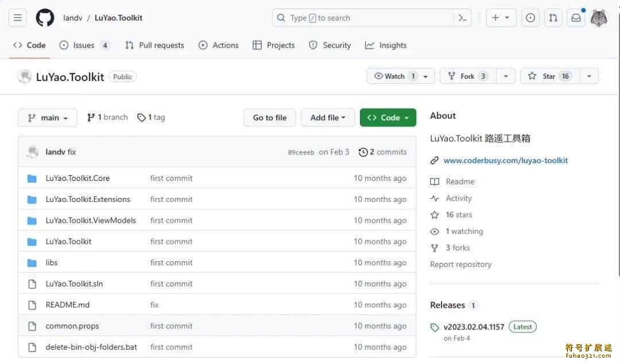Open commit hash 09ceeeb
Viewport: 620px width, 364px height.
pyautogui.click(x=301, y=152)
